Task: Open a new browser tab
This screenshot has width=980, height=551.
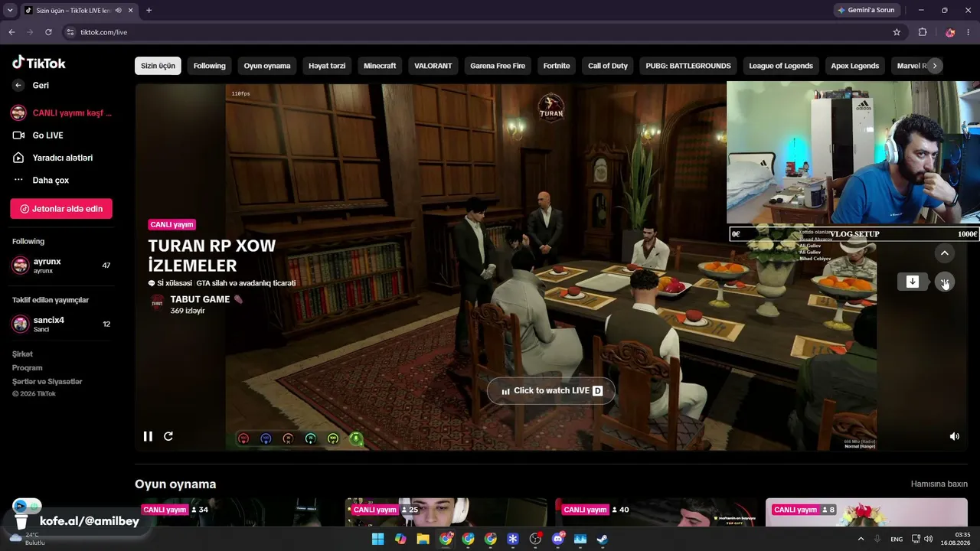Action: coord(149,10)
